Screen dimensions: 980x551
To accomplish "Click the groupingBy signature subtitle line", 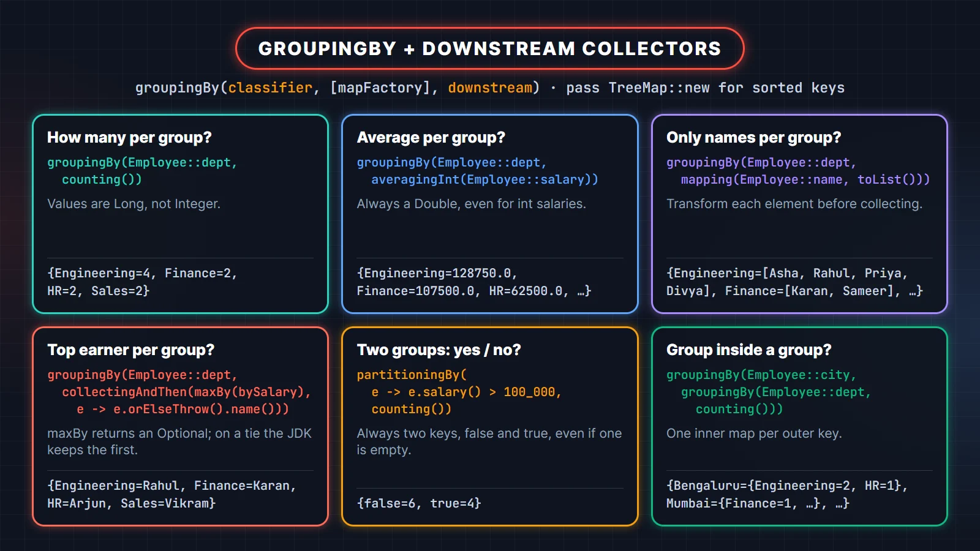I will click(489, 88).
